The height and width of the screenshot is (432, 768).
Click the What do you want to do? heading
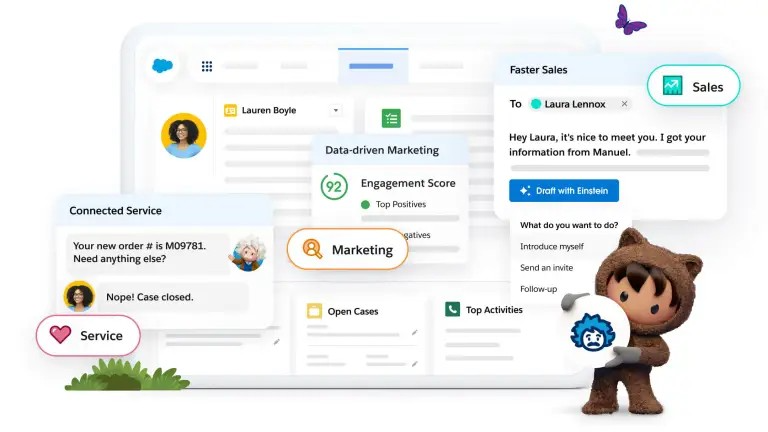(569, 225)
